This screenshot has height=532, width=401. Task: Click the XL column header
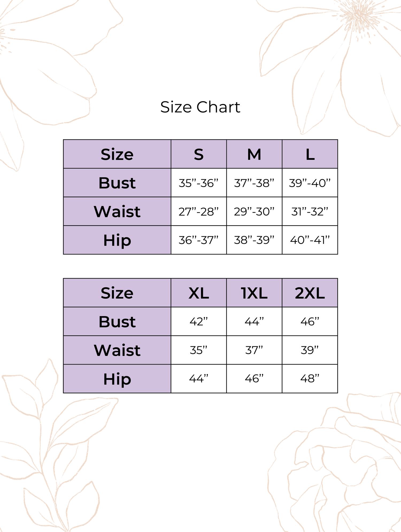(199, 293)
